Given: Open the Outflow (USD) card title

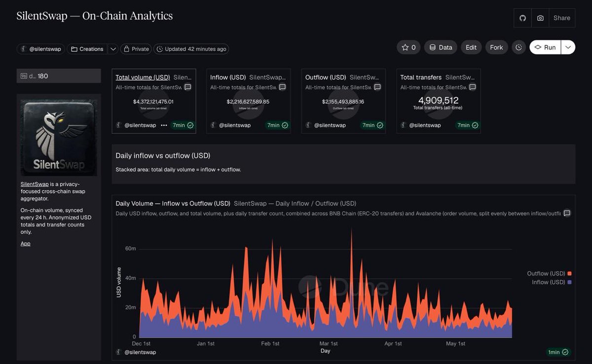Looking at the screenshot, I should click(x=326, y=77).
